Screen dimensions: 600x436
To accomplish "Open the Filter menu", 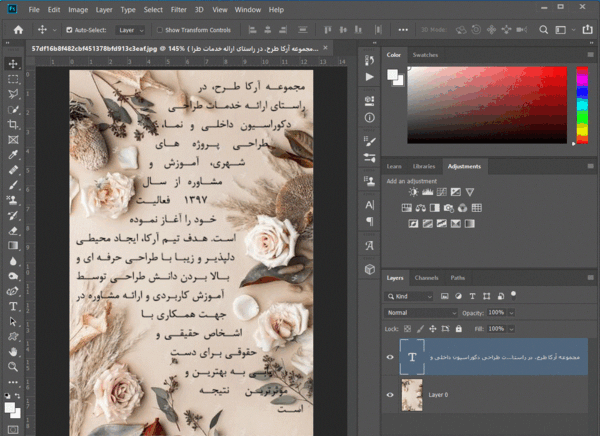I will [178, 10].
